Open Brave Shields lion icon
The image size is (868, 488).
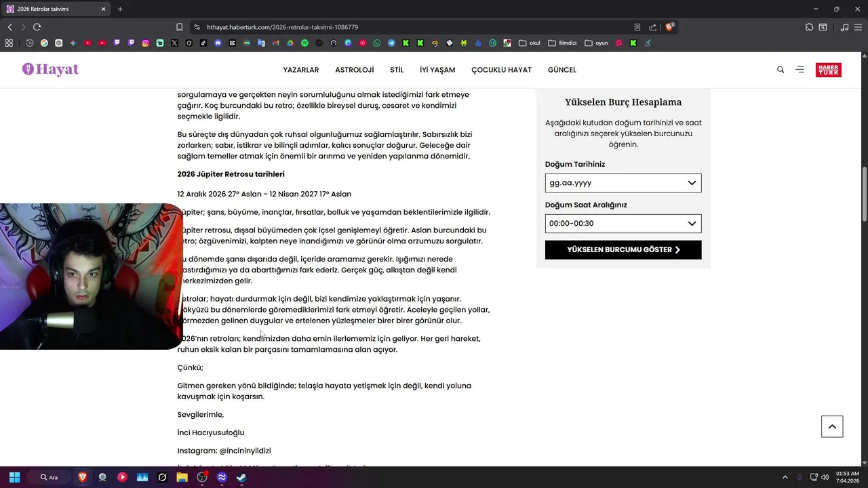click(670, 27)
